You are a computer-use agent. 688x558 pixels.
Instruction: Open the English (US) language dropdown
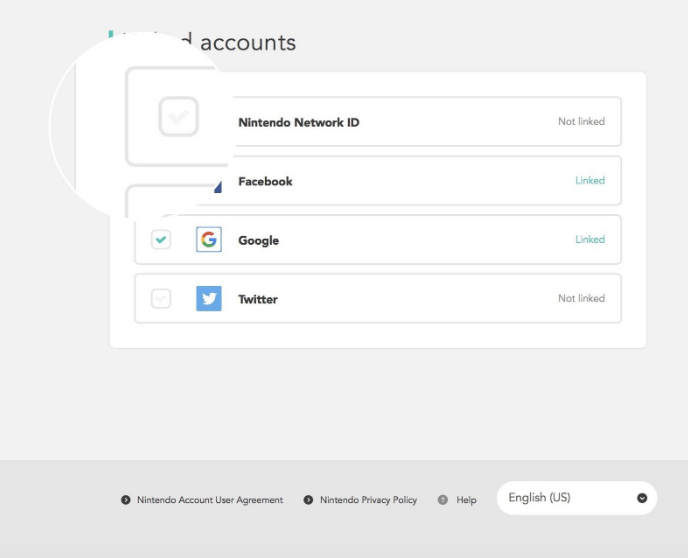point(577,498)
